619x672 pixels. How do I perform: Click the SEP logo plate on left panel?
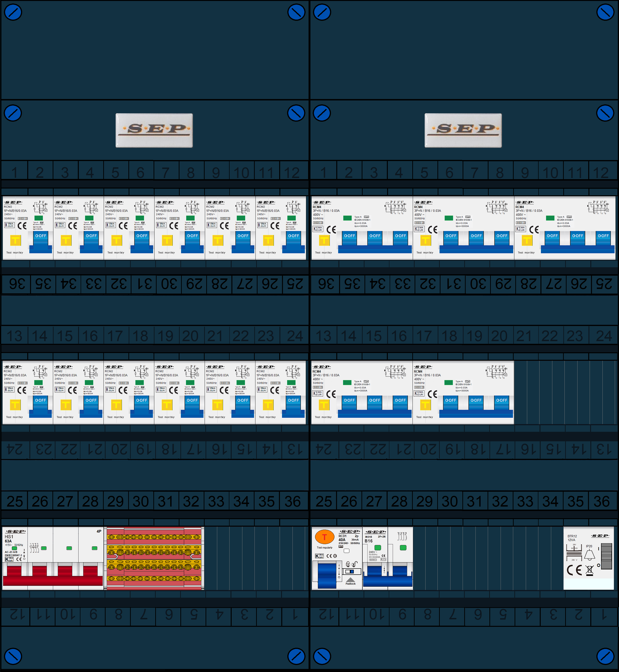click(154, 130)
